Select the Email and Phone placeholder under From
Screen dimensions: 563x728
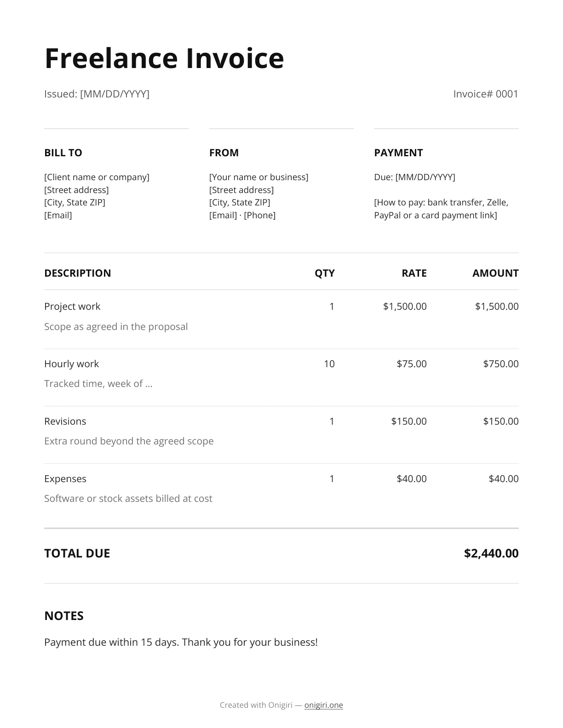click(x=242, y=215)
